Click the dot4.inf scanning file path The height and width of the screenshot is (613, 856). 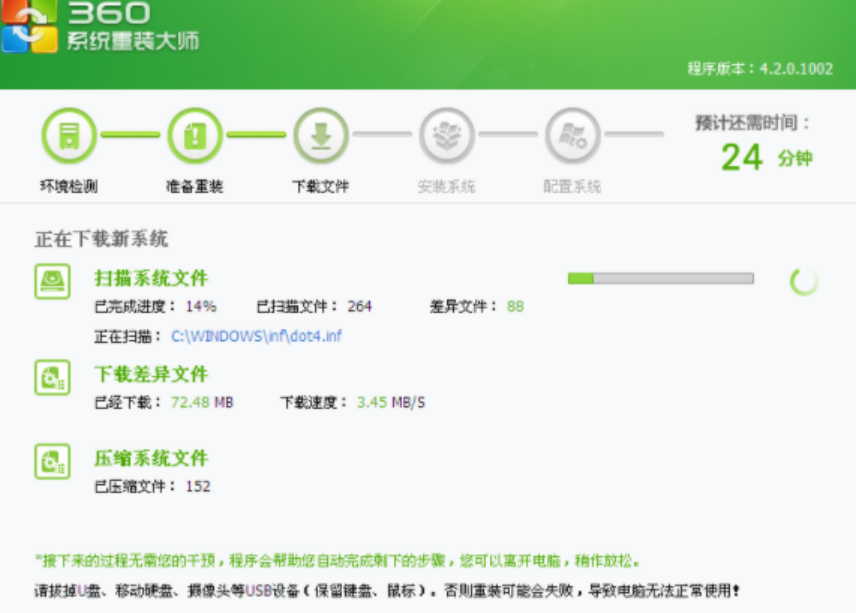coord(256,336)
